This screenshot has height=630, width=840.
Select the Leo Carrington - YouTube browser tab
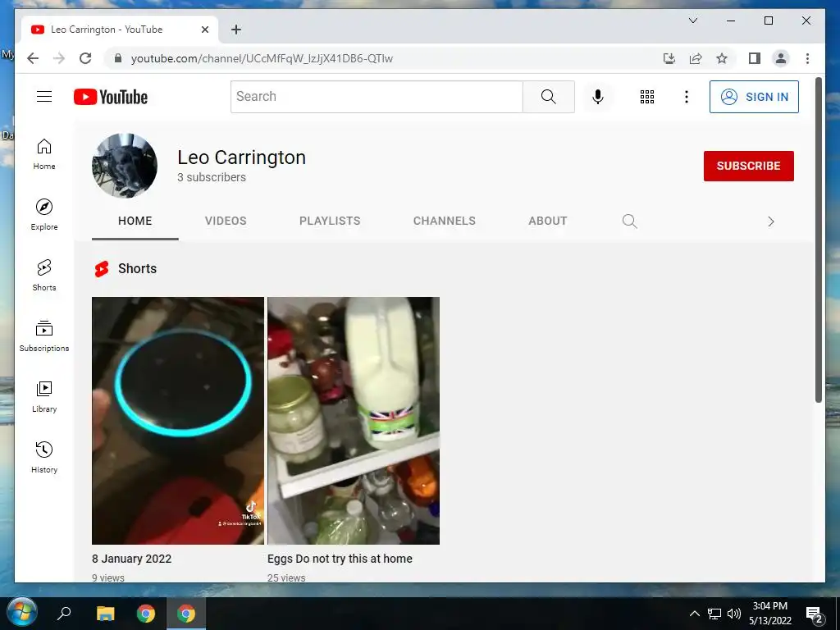[119, 30]
